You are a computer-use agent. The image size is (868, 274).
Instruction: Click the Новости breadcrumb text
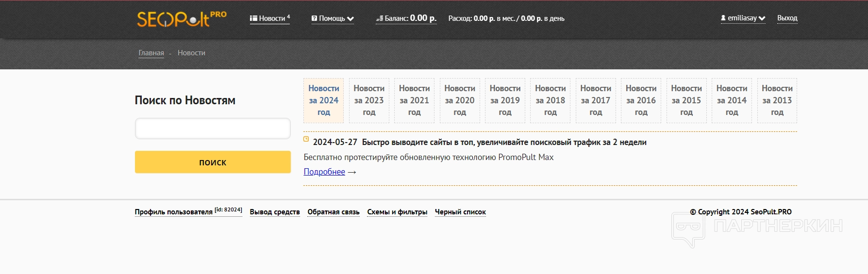pos(191,53)
